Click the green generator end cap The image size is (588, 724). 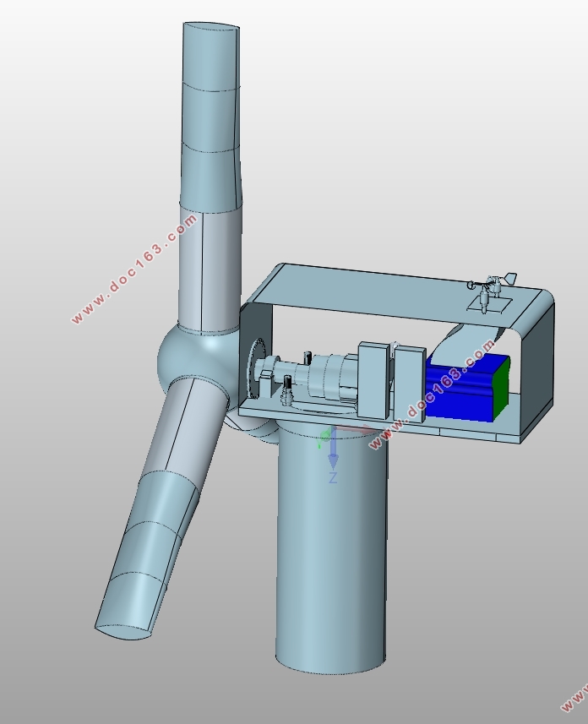point(502,387)
